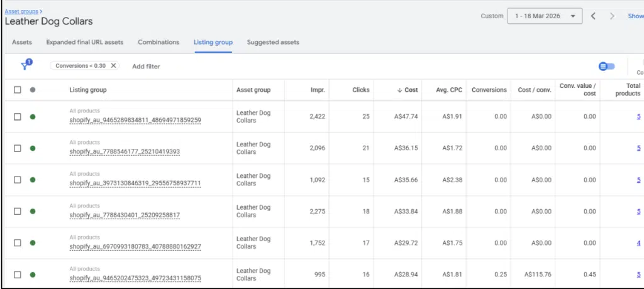The height and width of the screenshot is (289, 644).
Task: Open listing shopify_au_6970993180783_40788880162927
Action: (x=135, y=247)
